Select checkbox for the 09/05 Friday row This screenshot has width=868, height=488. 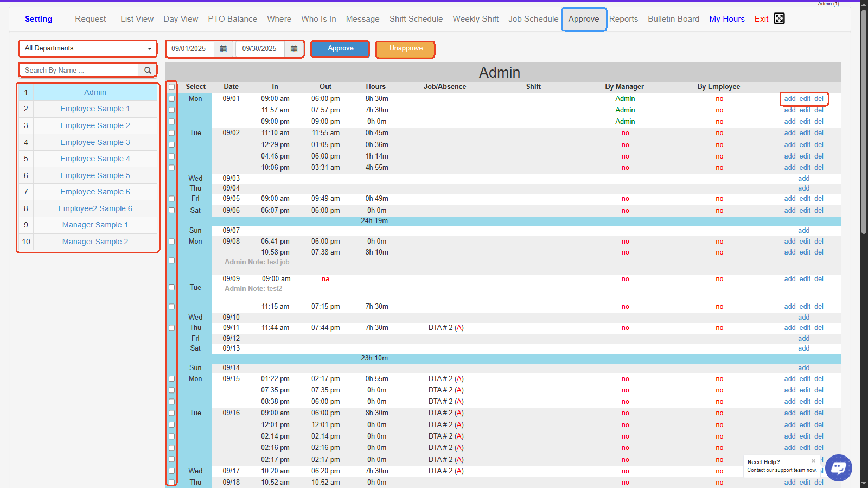point(172,199)
